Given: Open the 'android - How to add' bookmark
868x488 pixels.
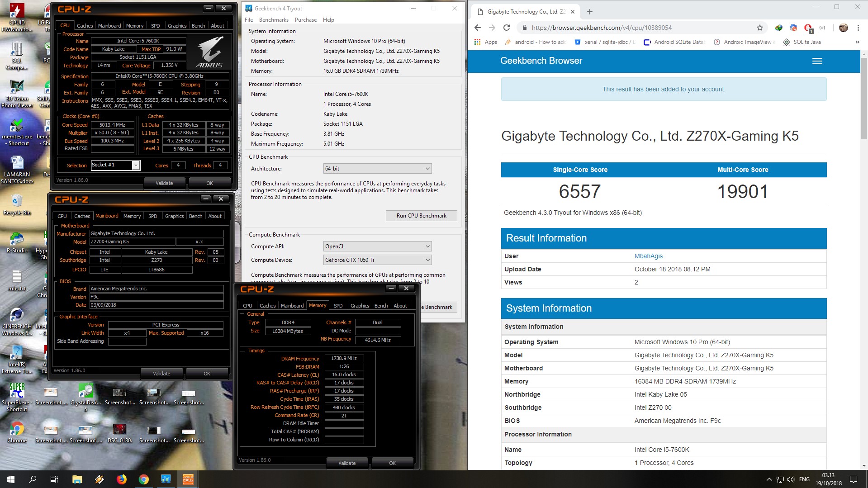Looking at the screenshot, I should (x=535, y=42).
